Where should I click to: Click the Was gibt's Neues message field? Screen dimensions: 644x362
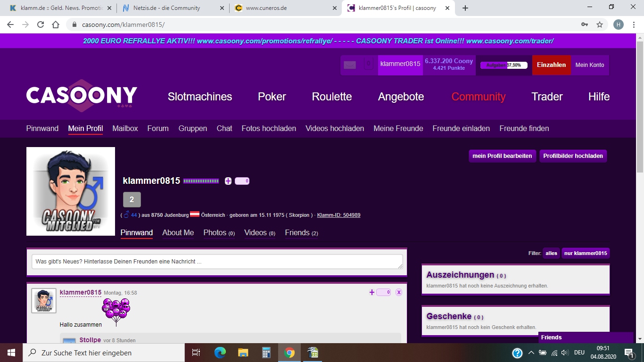tap(217, 262)
